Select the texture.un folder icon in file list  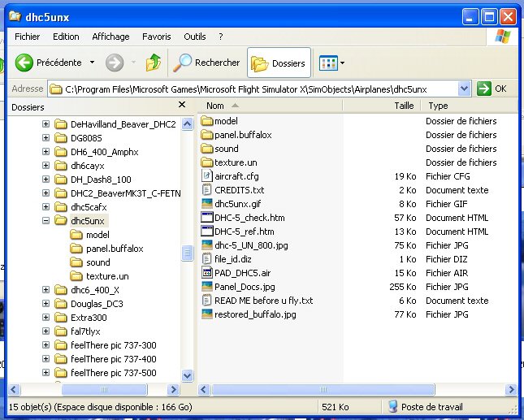tap(207, 162)
